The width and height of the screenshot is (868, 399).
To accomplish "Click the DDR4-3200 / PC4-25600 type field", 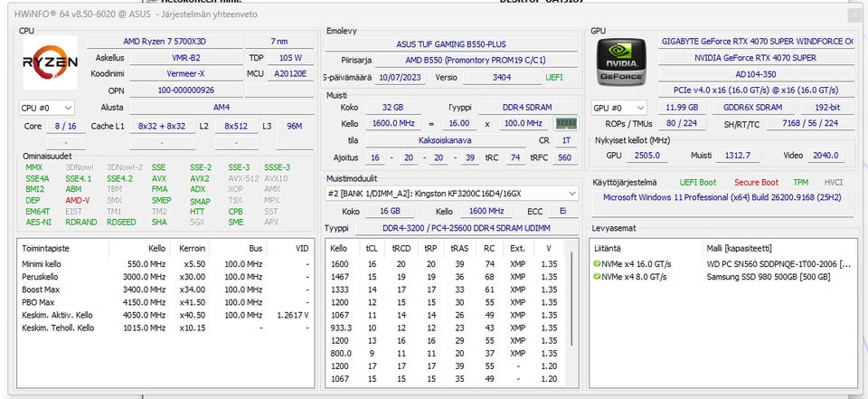I will click(467, 228).
